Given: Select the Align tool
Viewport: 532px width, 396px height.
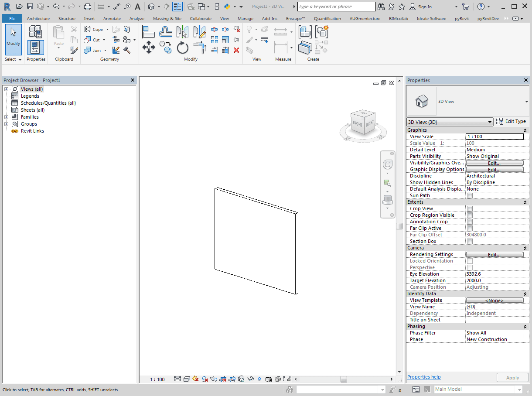Looking at the screenshot, I should [x=148, y=31].
